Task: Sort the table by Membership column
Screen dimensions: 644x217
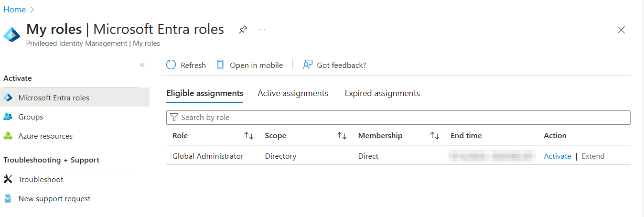Action: 434,136
